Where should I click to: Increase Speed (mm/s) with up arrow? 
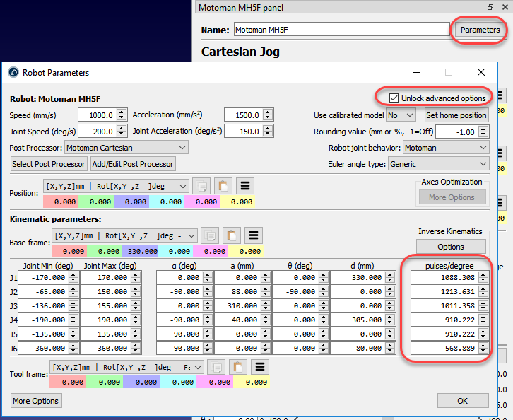tap(121, 112)
